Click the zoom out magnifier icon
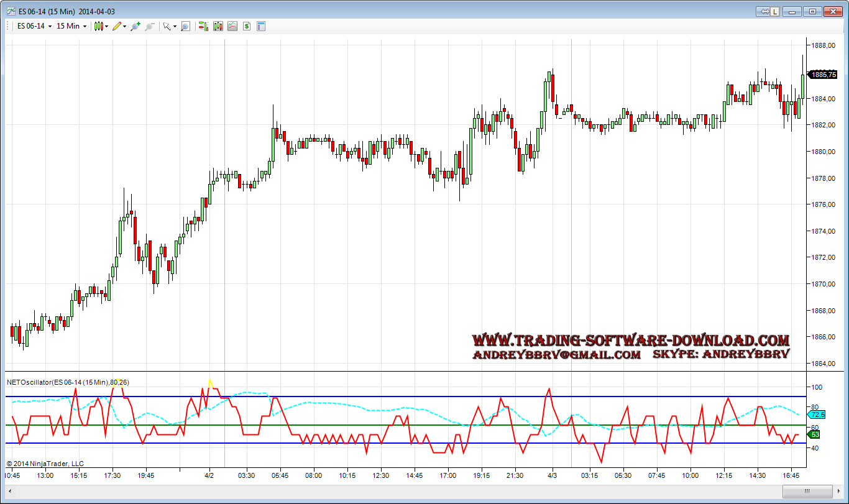 point(149,26)
